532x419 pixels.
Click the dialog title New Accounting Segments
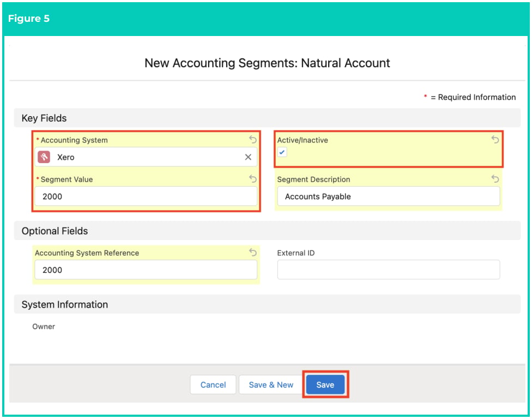point(267,63)
